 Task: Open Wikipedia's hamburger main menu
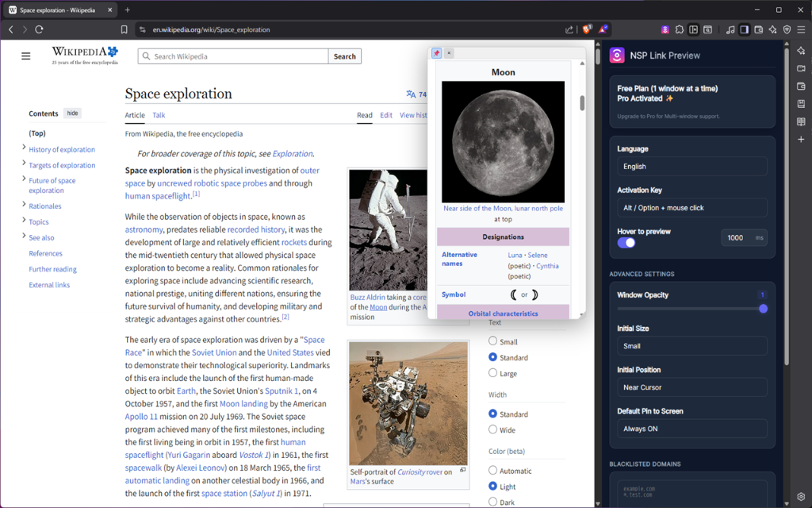[26, 56]
